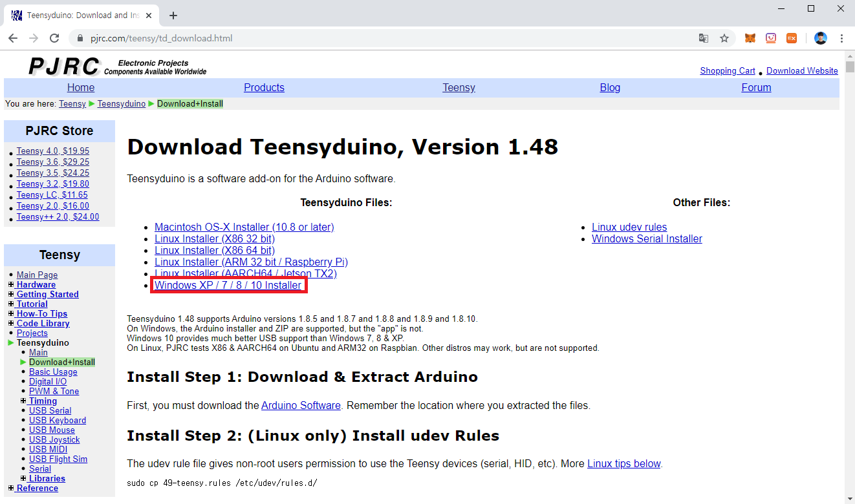855x504 pixels.
Task: Open Main Page in Teensy sidebar
Action: tap(37, 275)
